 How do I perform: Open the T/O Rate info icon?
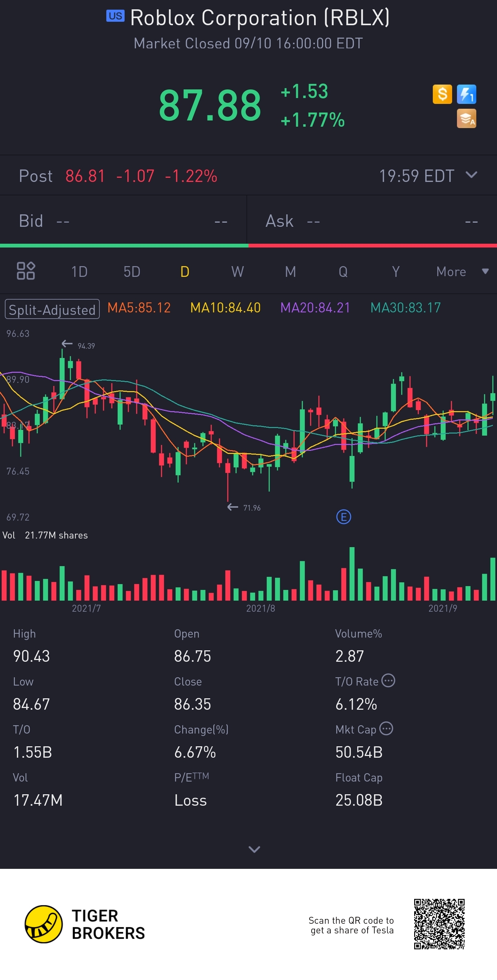[388, 680]
